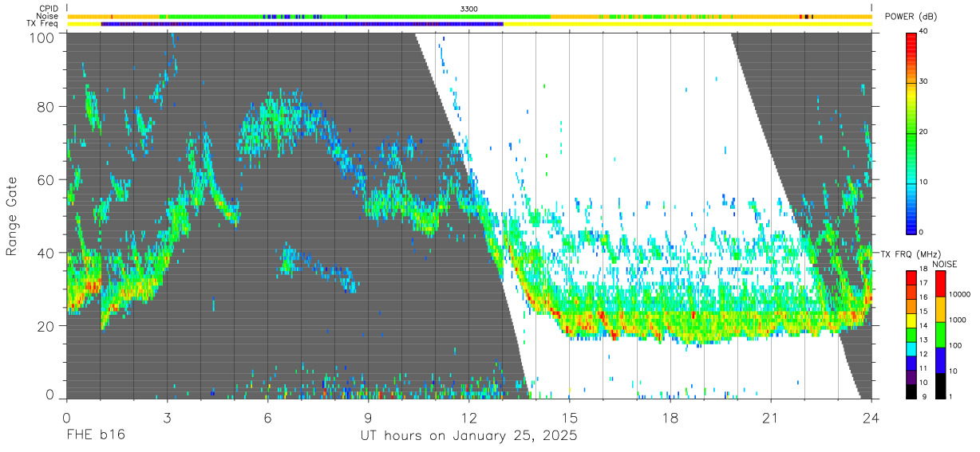Click the TX FRQ (MHz) legend title

911,254
